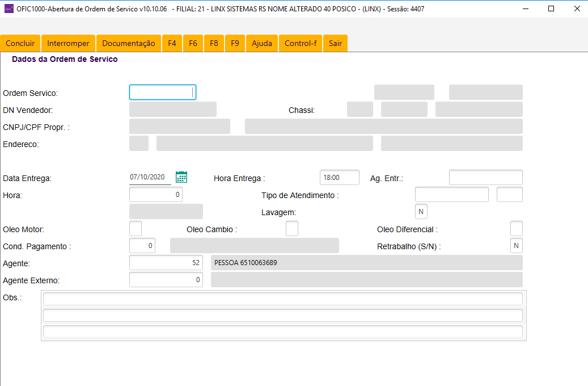Open Ajuda help
This screenshot has width=588, height=386.
(262, 43)
